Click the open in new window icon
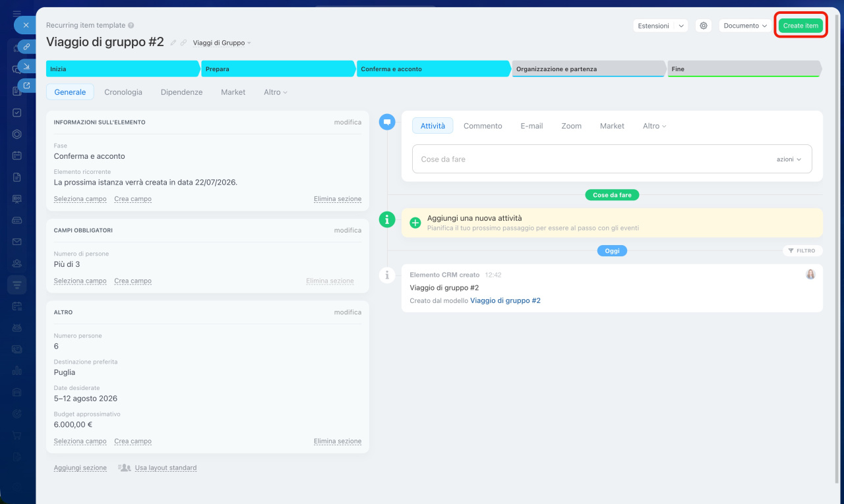Screen dimensions: 844x504 [26, 85]
